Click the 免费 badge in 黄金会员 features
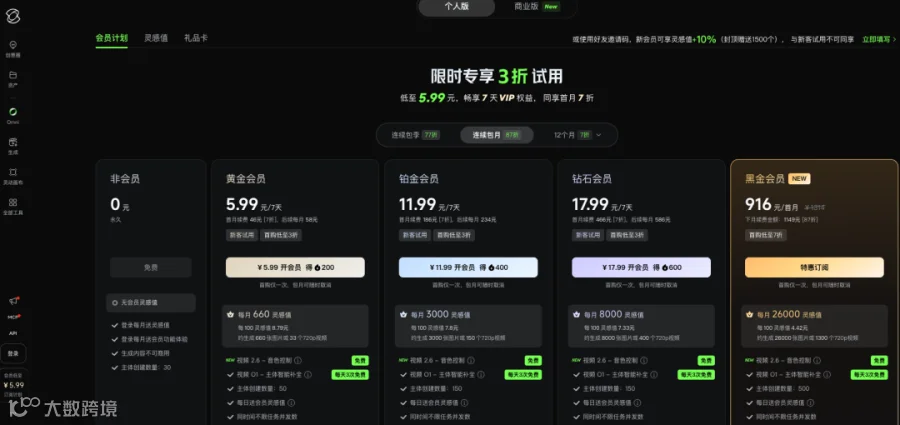The image size is (900, 425). pyautogui.click(x=360, y=361)
